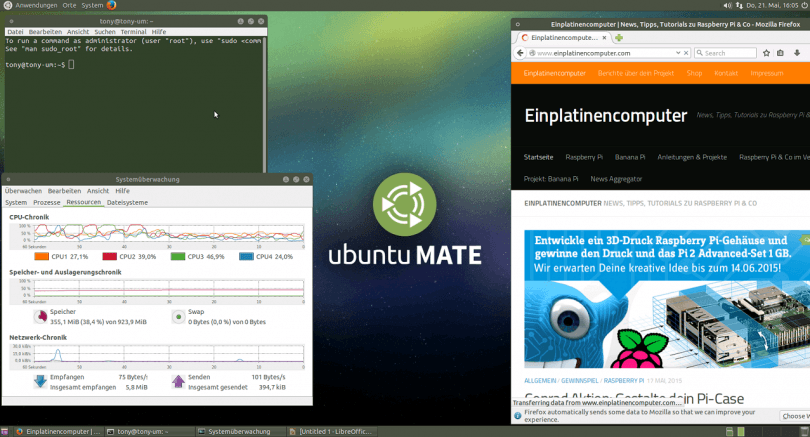Change CPU4 blue color swatch
This screenshot has height=437, width=810.
click(x=246, y=256)
